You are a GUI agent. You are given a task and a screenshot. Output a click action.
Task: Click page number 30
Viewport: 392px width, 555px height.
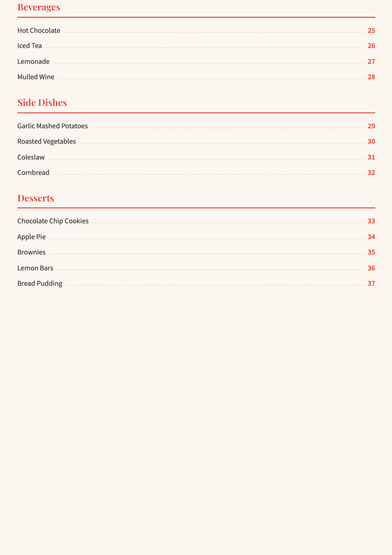click(x=371, y=141)
